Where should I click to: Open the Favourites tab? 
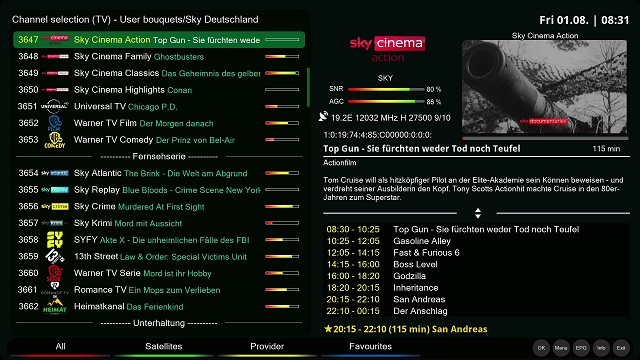click(370, 347)
